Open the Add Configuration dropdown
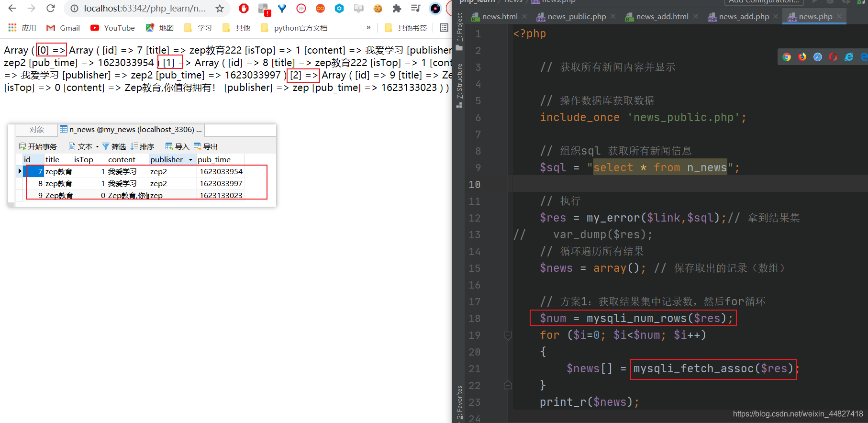The width and height of the screenshot is (868, 423). click(764, 1)
